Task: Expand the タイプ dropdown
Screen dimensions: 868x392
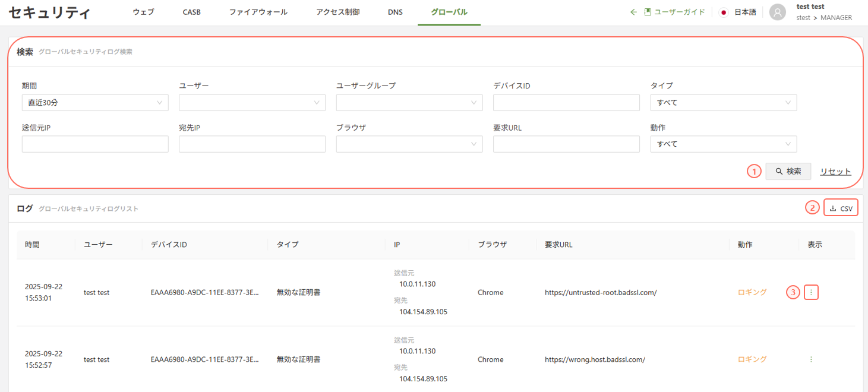Action: point(723,103)
